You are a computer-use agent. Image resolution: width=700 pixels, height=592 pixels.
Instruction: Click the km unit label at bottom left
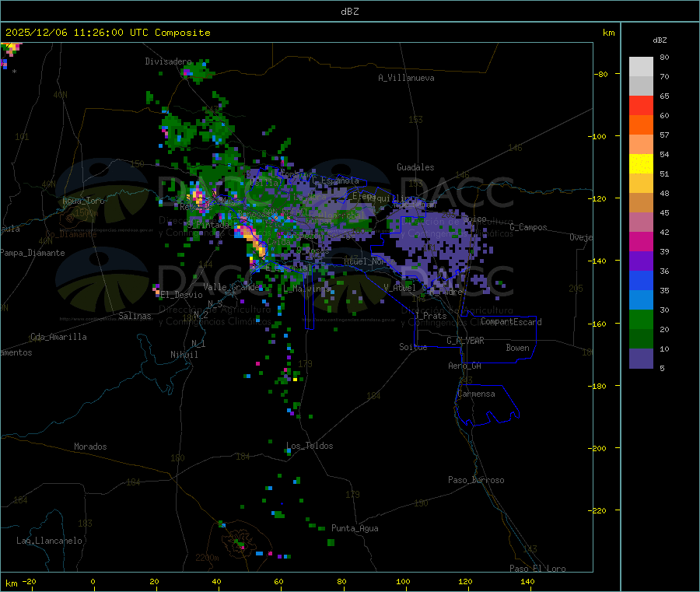(x=12, y=583)
